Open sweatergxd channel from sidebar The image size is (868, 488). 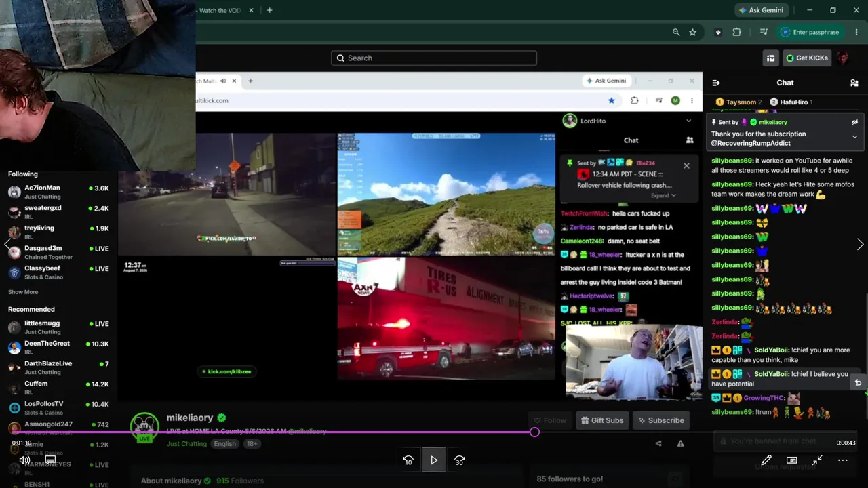coord(58,212)
